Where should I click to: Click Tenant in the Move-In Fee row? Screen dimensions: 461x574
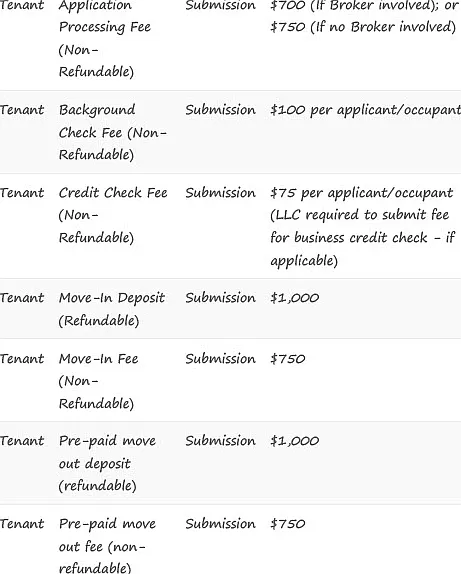pos(22,359)
